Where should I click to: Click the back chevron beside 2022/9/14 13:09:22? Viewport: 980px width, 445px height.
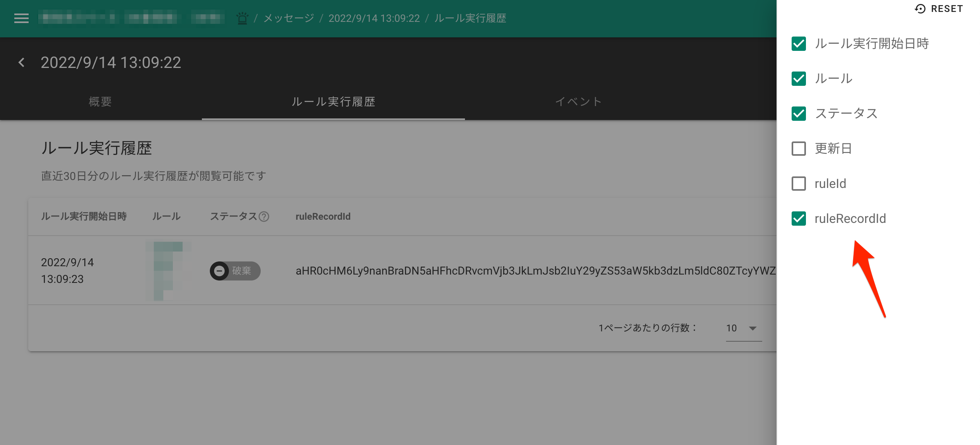[21, 62]
